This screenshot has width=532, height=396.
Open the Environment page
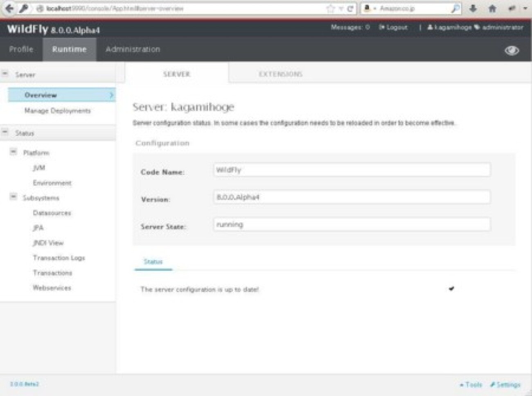pyautogui.click(x=52, y=183)
